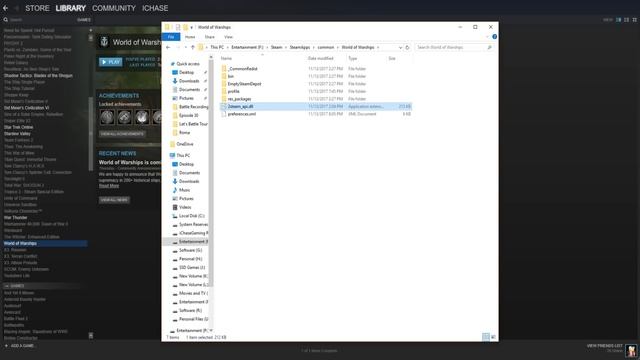Open the Read More news link
The image size is (640, 360).
pos(109,186)
